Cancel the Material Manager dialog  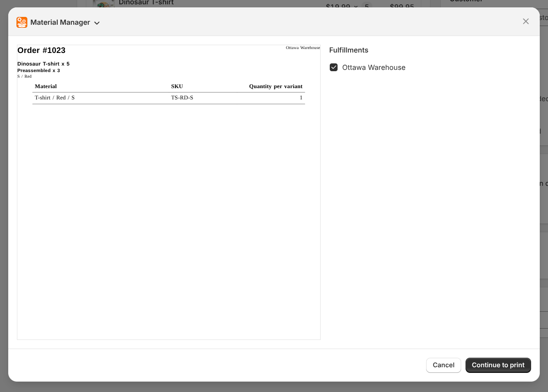[x=443, y=365]
